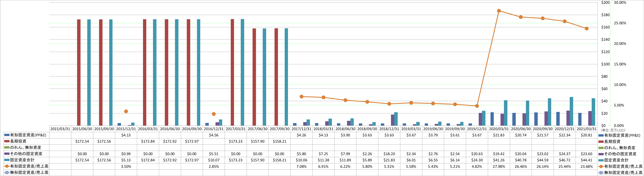The height and width of the screenshot is (176, 644).
Task: Select the $160 axis label
Action: (x=605, y=27)
